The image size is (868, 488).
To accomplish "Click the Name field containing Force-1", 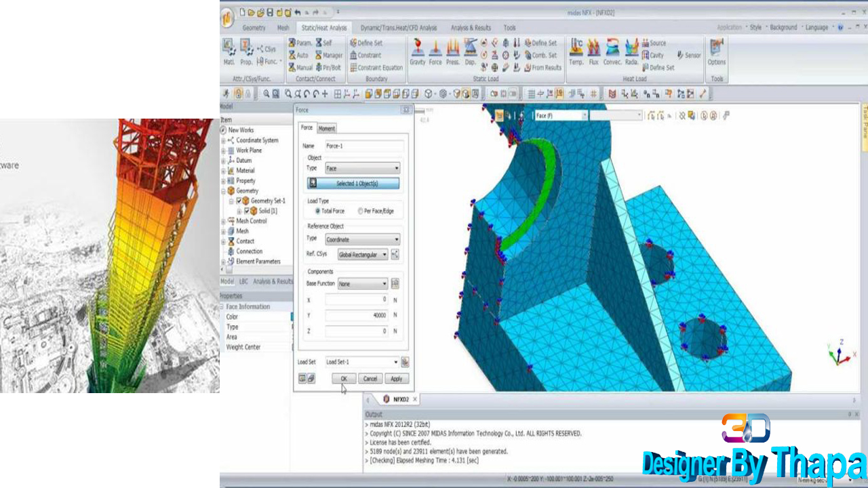I will tap(364, 146).
